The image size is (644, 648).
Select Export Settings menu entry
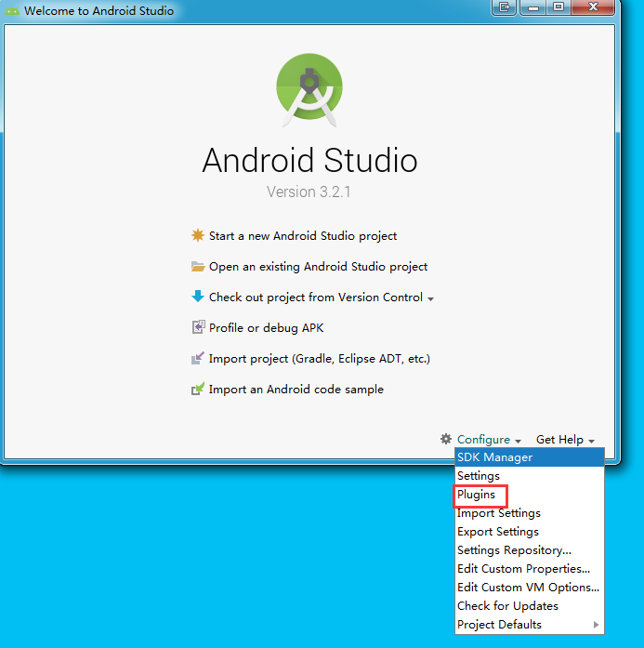tap(529, 532)
